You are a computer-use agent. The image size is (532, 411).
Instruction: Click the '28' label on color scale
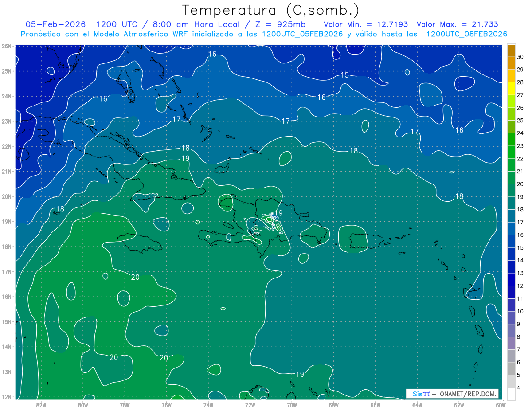point(520,82)
